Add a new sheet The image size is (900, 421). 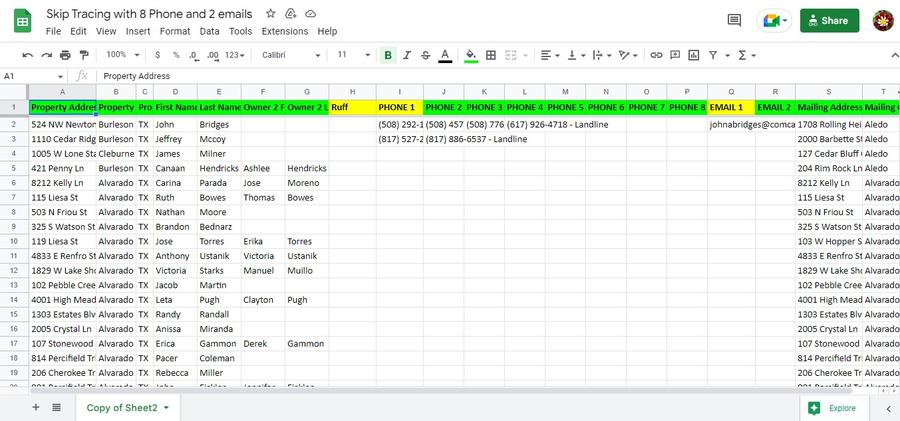(36, 407)
